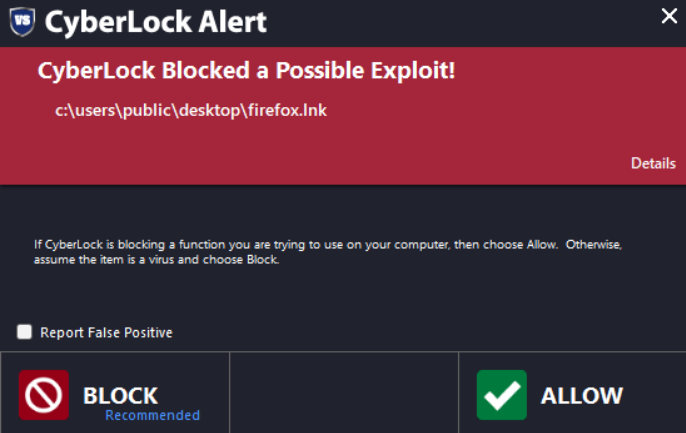
Task: Click the "If CyberLock is blocking" instruction line
Action: [x=334, y=244]
